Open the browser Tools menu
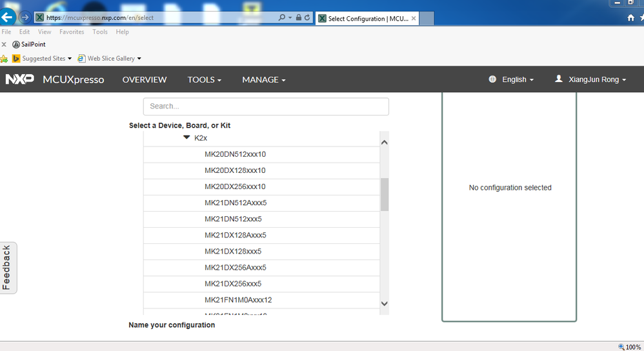 (x=100, y=32)
